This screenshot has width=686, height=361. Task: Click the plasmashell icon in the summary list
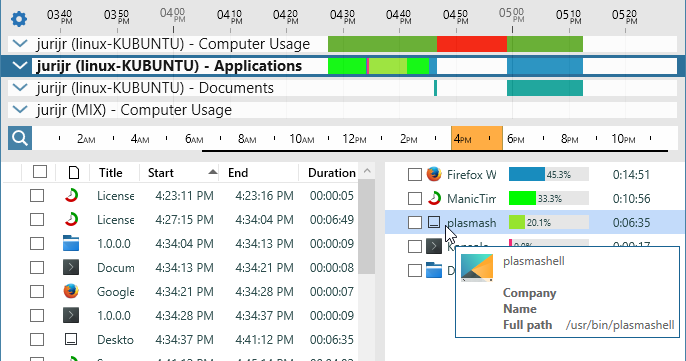click(434, 222)
